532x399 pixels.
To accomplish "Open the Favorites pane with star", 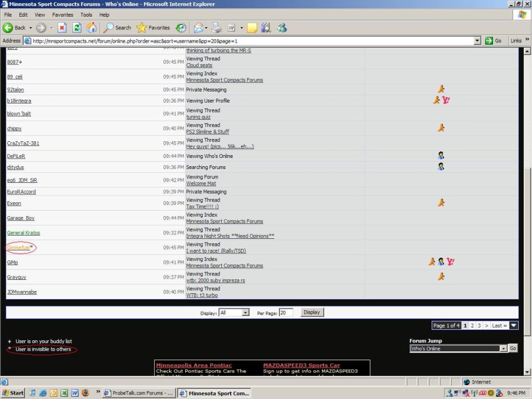I will pos(153,28).
